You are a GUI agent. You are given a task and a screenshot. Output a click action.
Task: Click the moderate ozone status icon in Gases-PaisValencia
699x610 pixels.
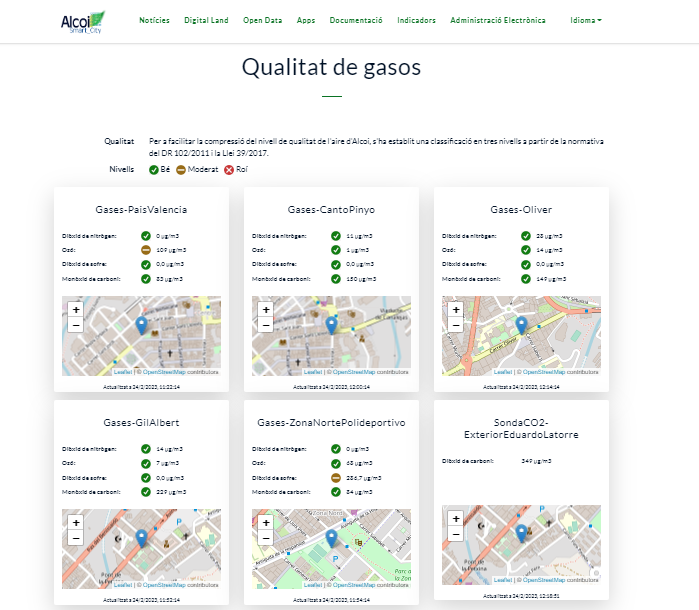[x=146, y=249]
